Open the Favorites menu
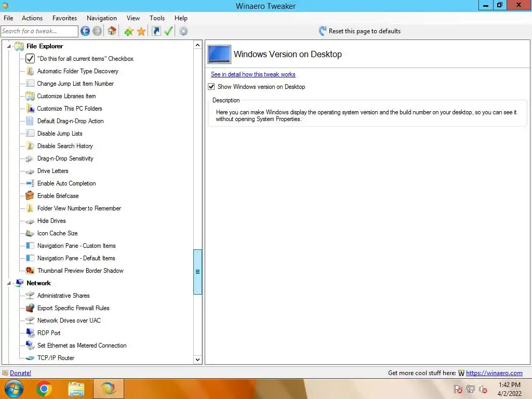Viewport: 532px width, 399px height. [64, 18]
